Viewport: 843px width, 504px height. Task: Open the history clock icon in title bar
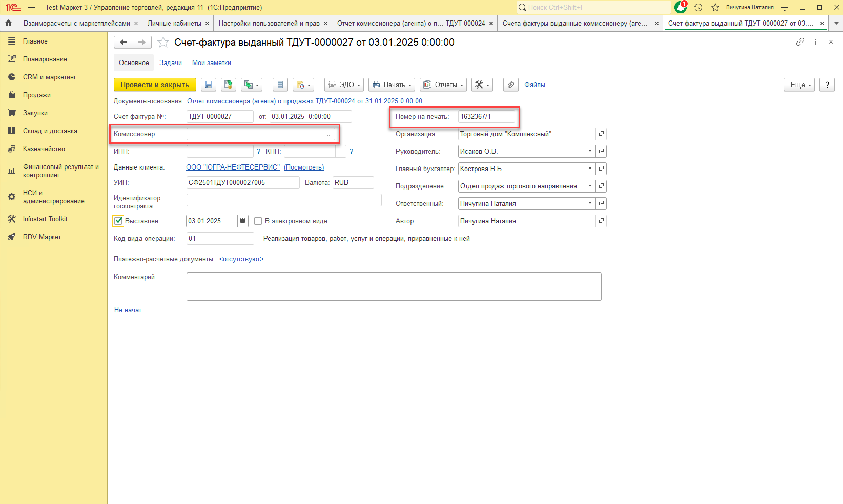pos(698,7)
